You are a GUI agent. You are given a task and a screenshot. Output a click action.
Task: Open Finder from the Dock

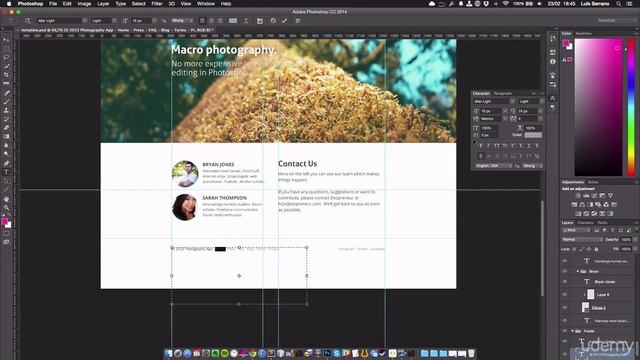168,353
